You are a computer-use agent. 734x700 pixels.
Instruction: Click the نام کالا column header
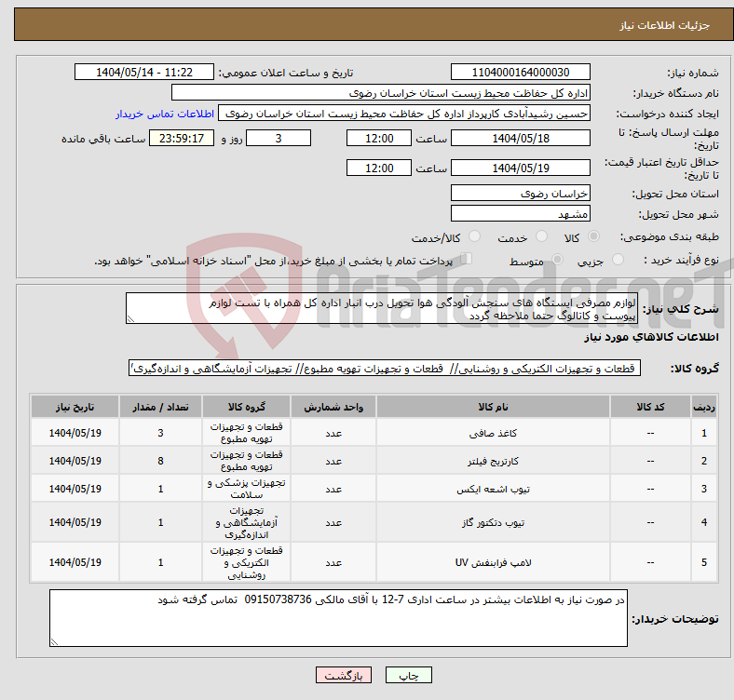[x=493, y=407]
